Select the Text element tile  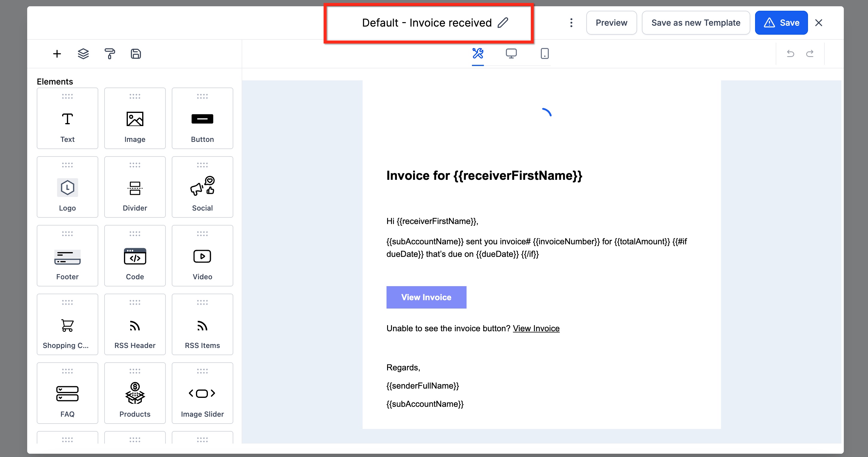pyautogui.click(x=68, y=118)
